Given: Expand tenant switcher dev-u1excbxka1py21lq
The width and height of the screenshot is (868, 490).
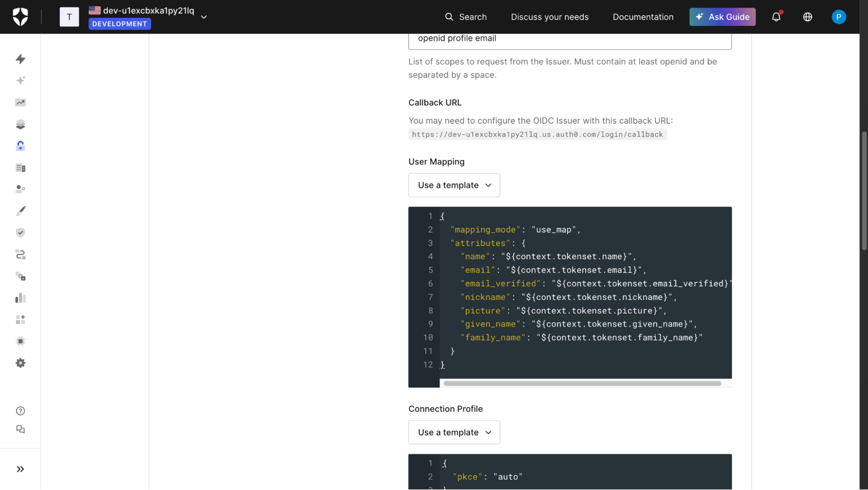Looking at the screenshot, I should [204, 17].
